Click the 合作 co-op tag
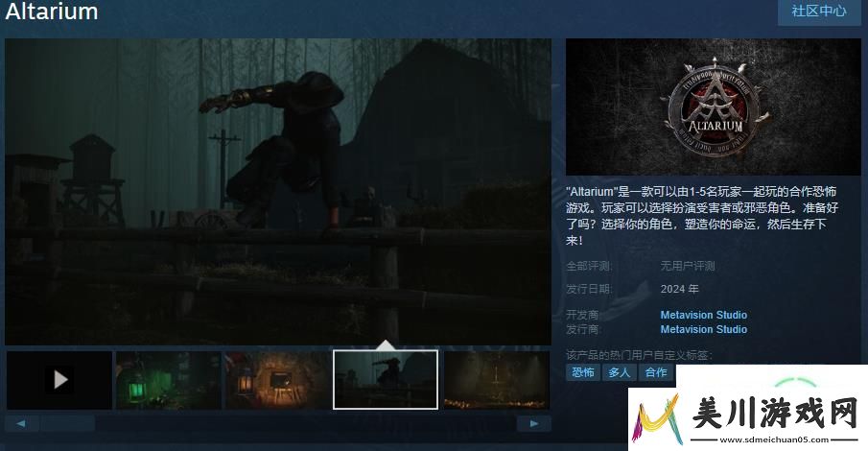The image size is (868, 451). (x=656, y=372)
